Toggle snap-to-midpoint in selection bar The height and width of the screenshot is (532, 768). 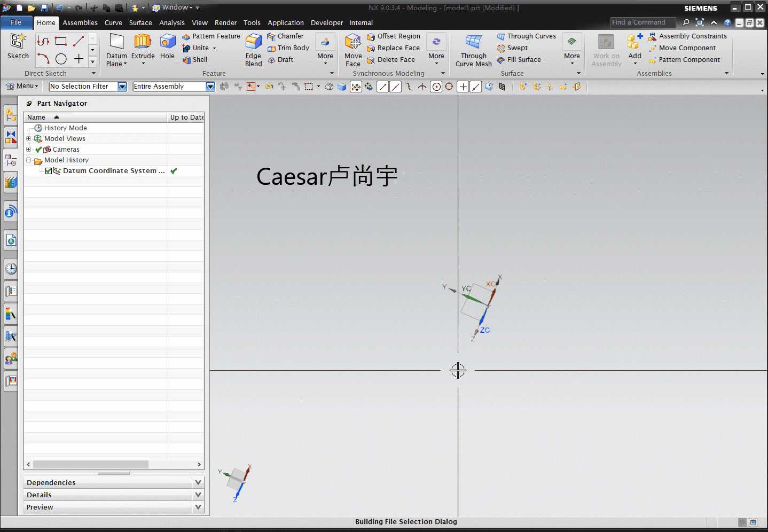click(x=395, y=87)
